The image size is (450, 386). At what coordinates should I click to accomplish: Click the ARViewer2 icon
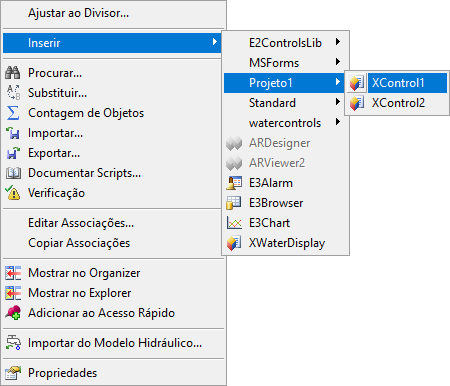(234, 163)
